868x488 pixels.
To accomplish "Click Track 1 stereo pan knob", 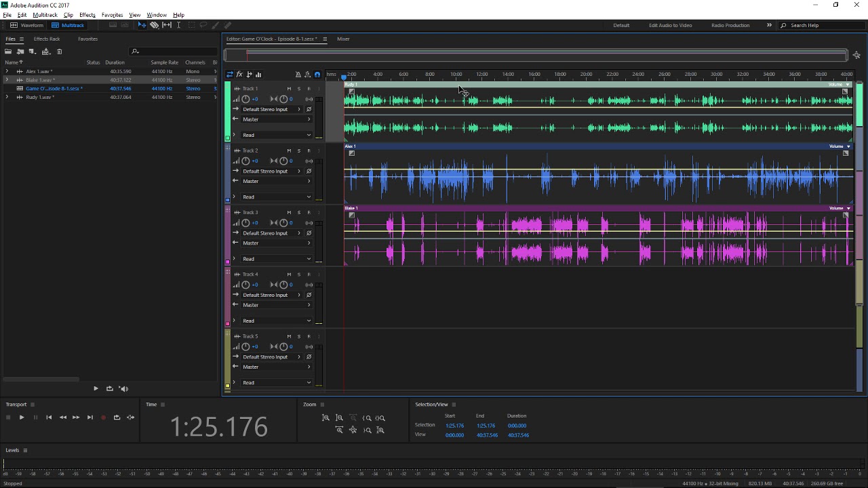I will point(283,99).
